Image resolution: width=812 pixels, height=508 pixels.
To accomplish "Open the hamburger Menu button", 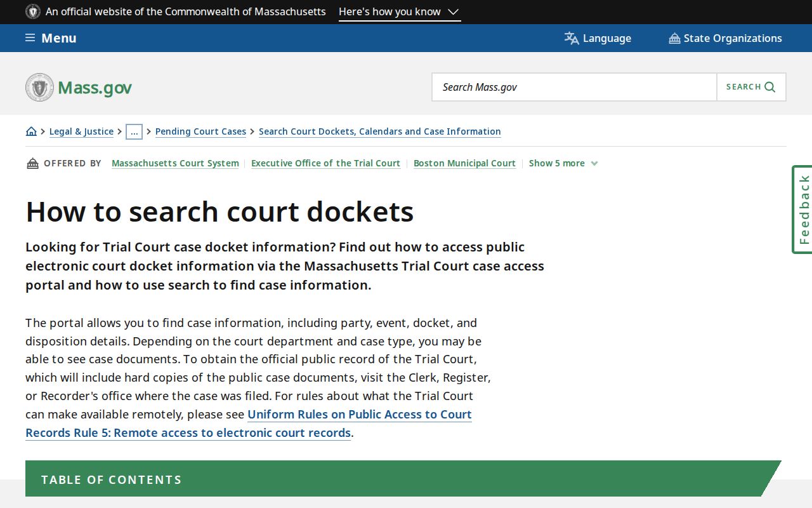I will pos(51,38).
